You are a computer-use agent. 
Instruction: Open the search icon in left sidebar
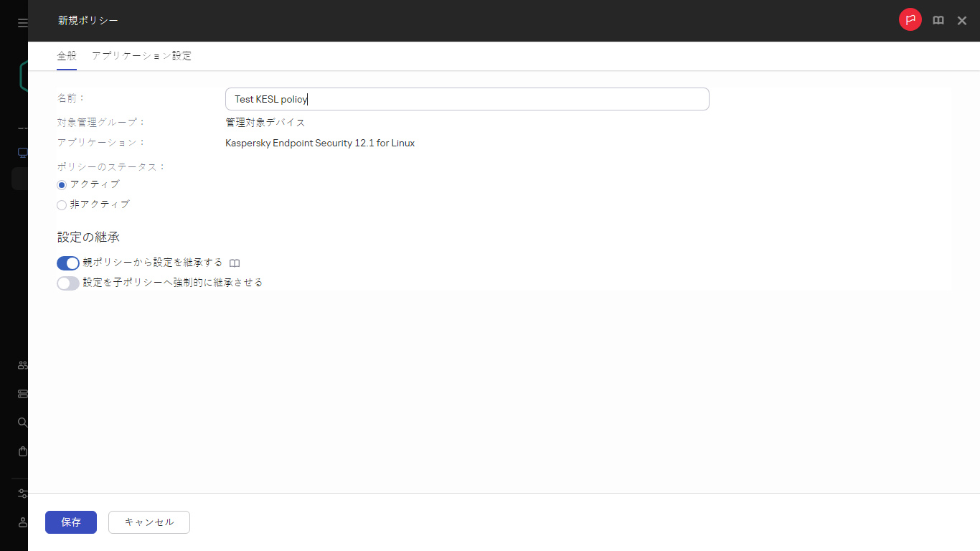[23, 423]
